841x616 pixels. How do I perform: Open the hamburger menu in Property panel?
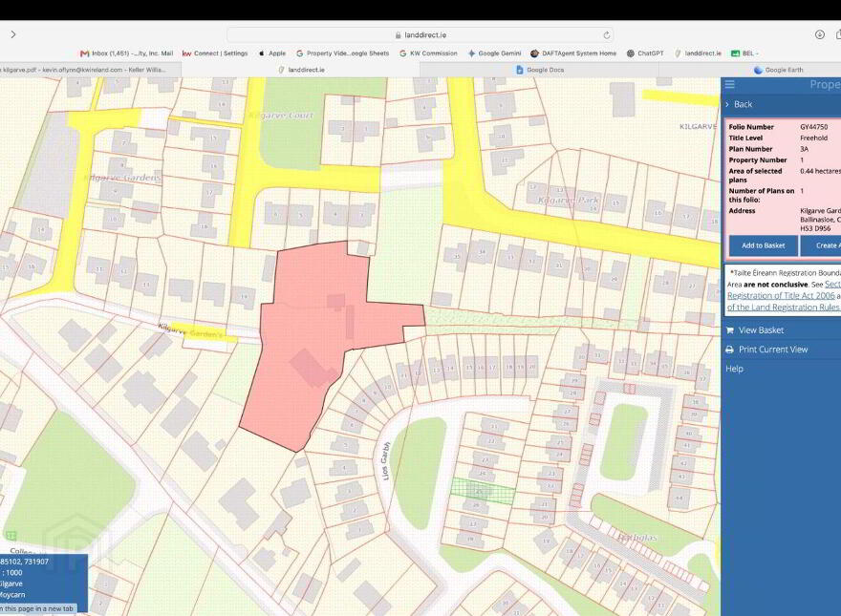pos(730,85)
